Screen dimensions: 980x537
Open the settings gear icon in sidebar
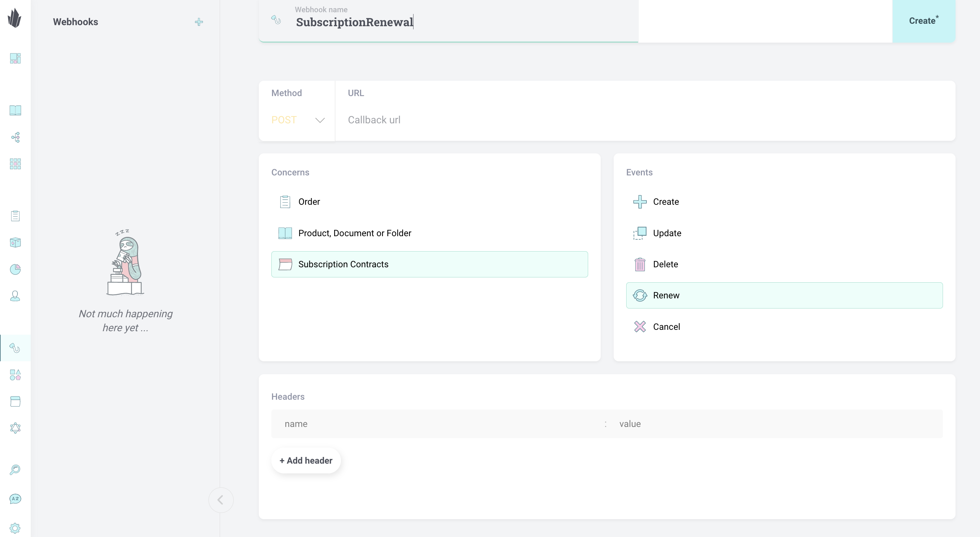(x=15, y=528)
